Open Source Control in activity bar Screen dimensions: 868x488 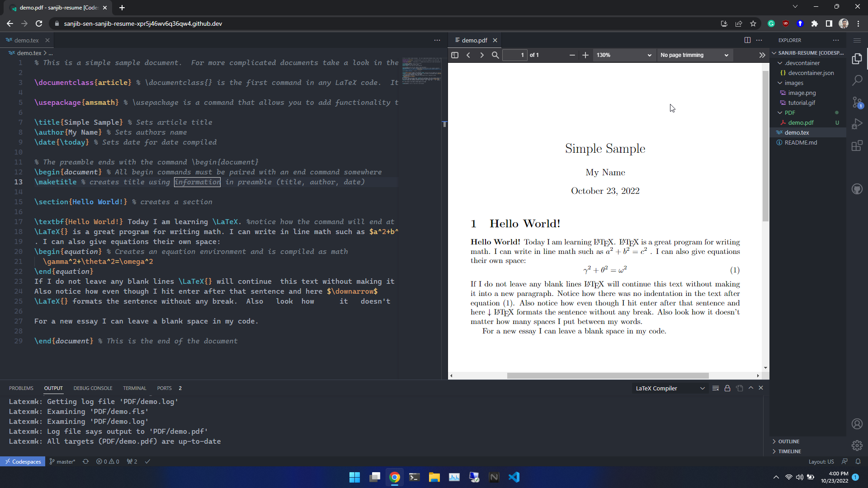(857, 102)
